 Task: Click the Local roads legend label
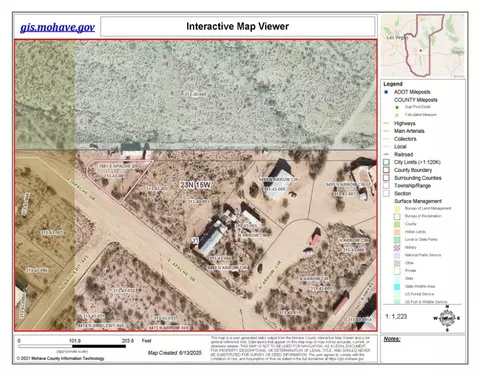(x=400, y=147)
